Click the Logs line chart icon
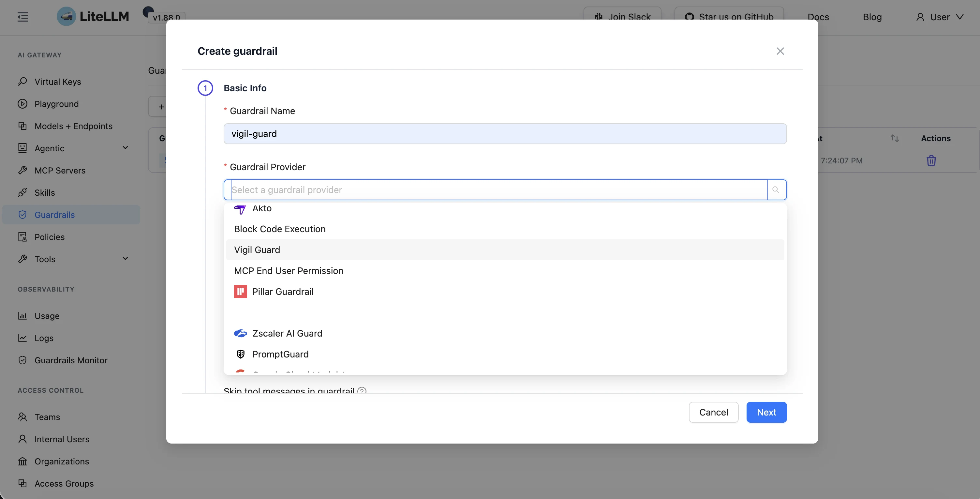The image size is (980, 499). 22,338
